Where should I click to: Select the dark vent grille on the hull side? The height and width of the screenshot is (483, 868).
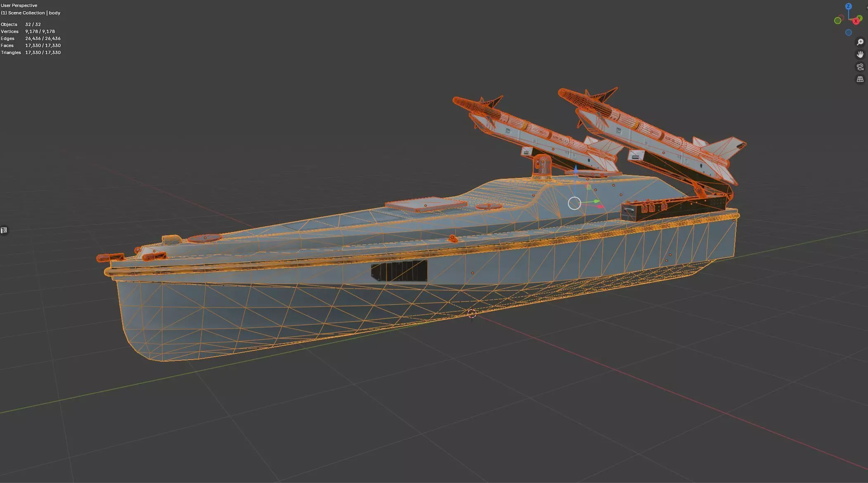click(399, 271)
